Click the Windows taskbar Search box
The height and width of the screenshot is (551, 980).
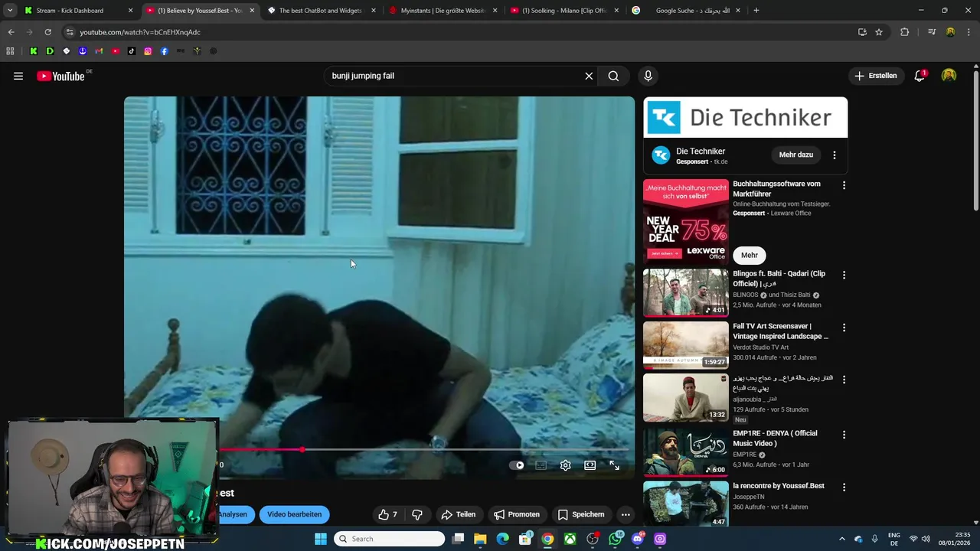pyautogui.click(x=390, y=539)
